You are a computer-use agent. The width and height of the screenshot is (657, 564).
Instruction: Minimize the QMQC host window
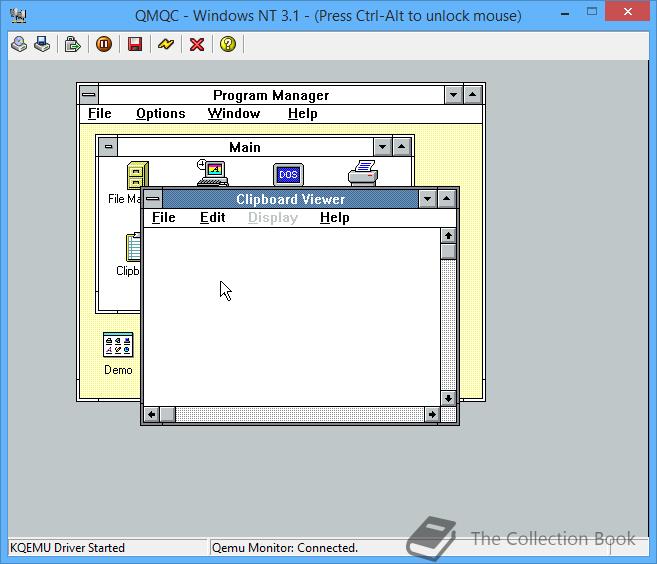point(565,13)
